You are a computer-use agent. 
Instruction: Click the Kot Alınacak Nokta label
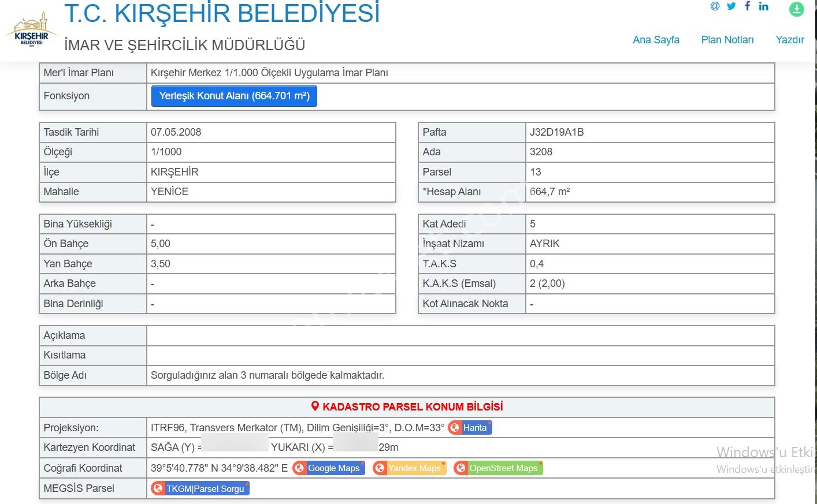(x=466, y=304)
